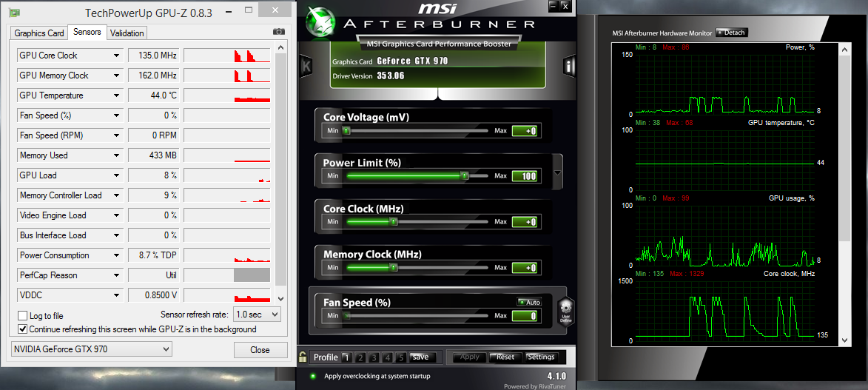The image size is (868, 390).
Task: Click the GPU Core Clock 135.0 MHz value
Action: click(x=153, y=56)
